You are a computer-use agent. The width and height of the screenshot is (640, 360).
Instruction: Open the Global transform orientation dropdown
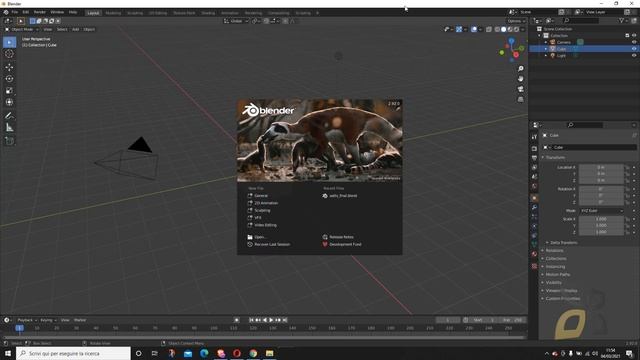click(236, 21)
